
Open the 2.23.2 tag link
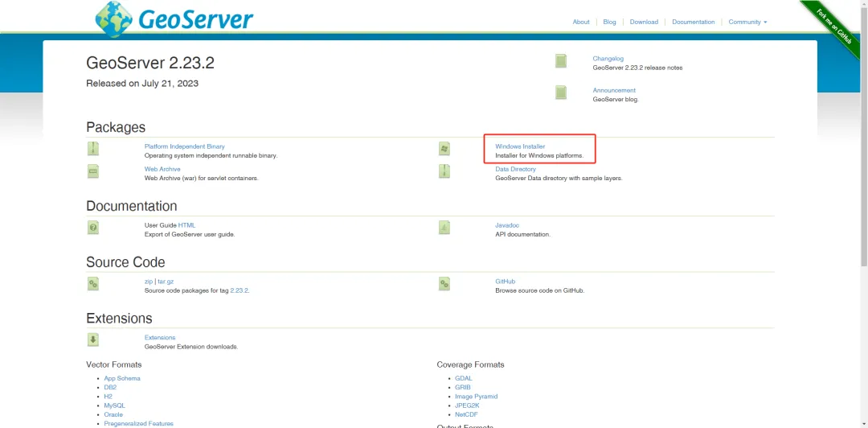[240, 290]
